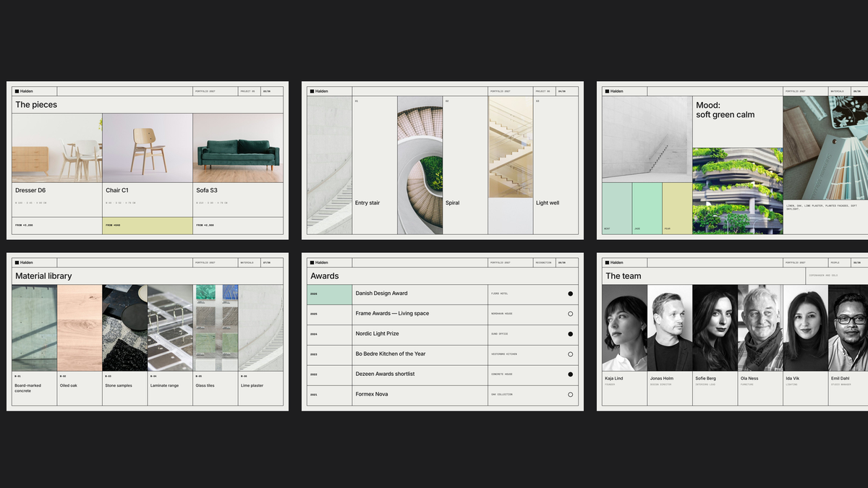Open Ola Ness's portrait
Image resolution: width=868 pixels, height=488 pixels.
pos(760,328)
